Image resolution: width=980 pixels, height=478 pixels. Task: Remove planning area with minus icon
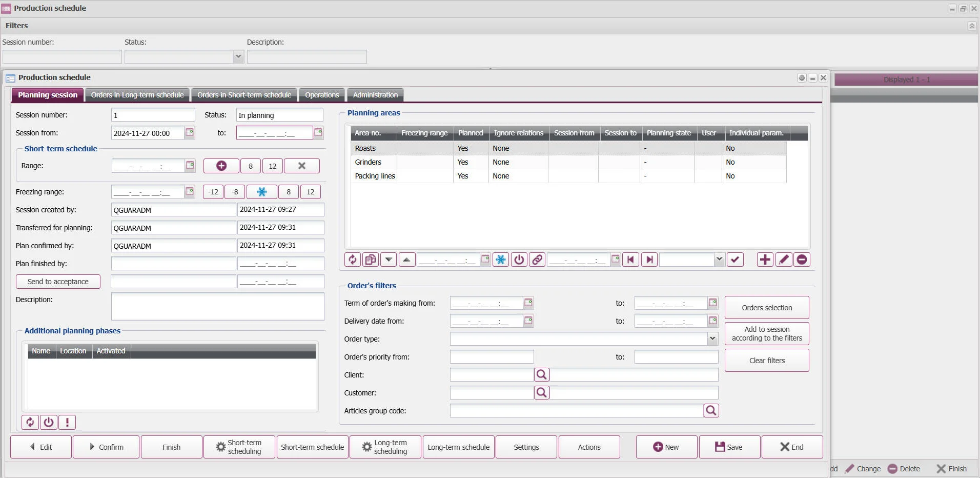(x=802, y=260)
